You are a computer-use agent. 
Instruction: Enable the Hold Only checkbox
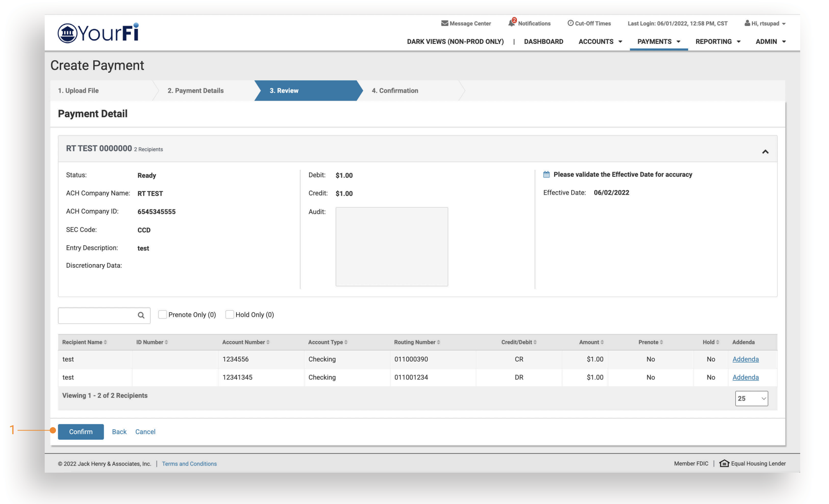(x=229, y=315)
